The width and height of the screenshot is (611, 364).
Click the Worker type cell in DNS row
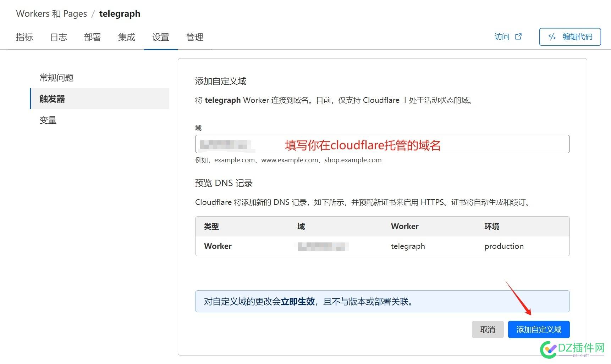pyautogui.click(x=218, y=246)
